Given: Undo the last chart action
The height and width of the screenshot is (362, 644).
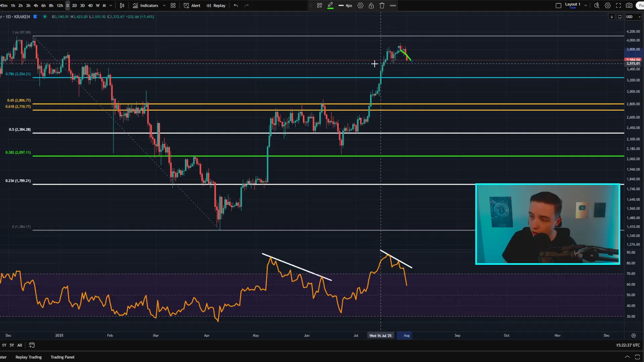Looking at the screenshot, I should click(x=236, y=6).
